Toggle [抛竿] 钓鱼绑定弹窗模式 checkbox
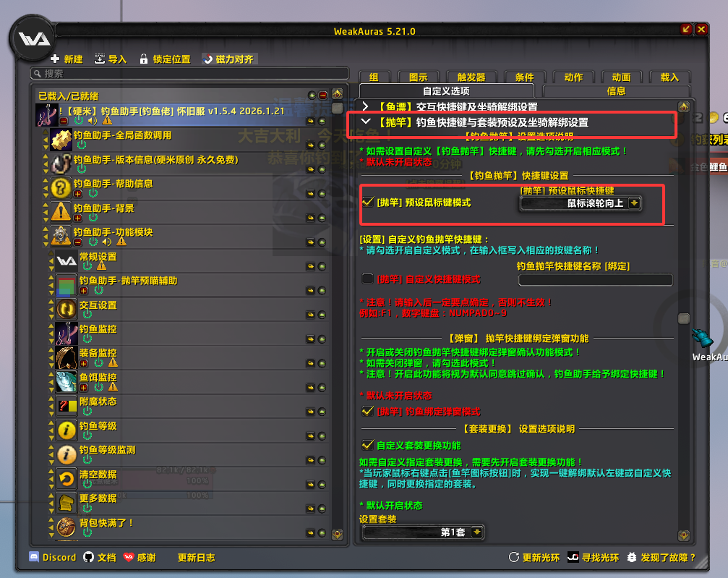 368,411
